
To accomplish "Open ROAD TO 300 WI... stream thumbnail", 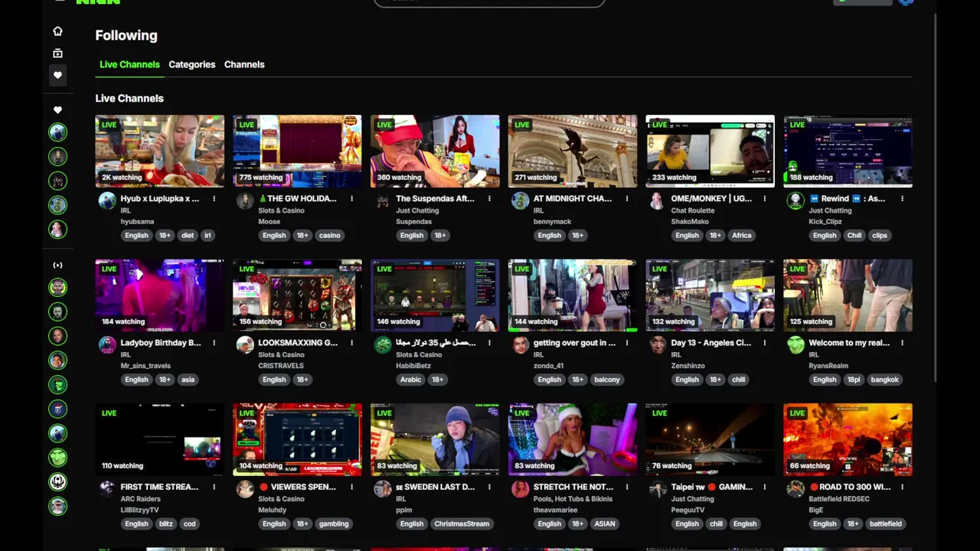I will tap(848, 439).
